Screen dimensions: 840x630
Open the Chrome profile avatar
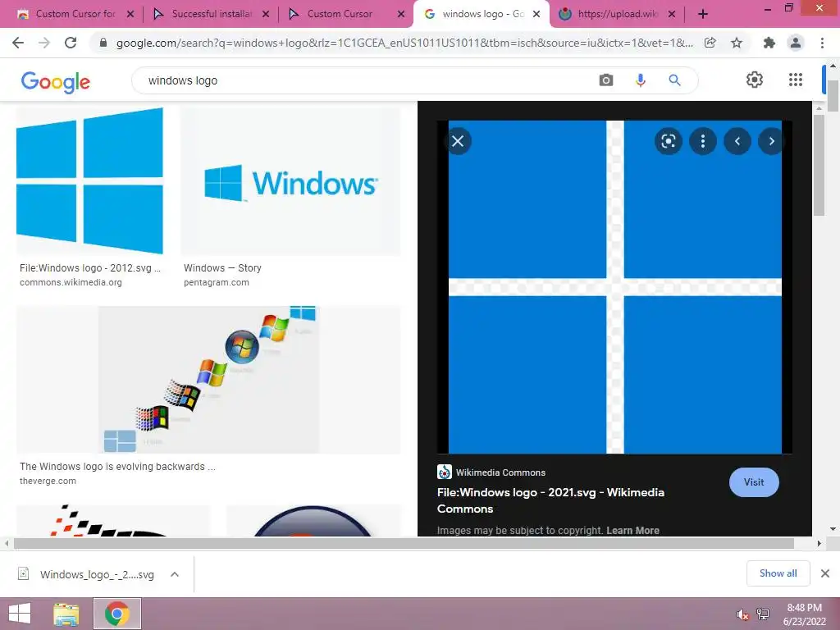tap(796, 43)
